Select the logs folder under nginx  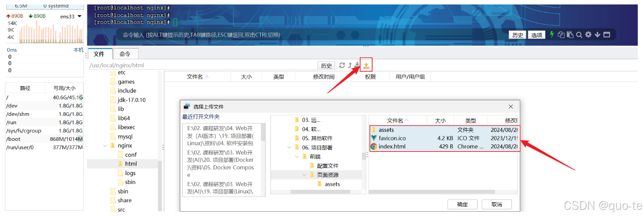tap(130, 173)
